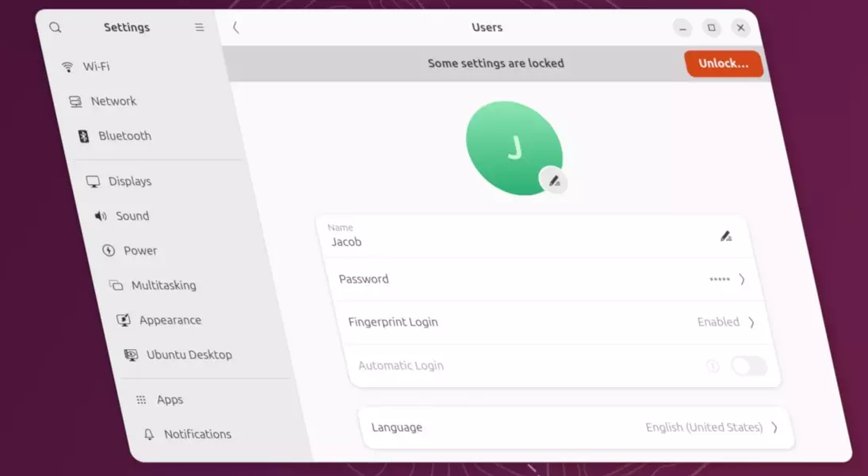Click the edit avatar pencil icon
Image resolution: width=868 pixels, height=476 pixels.
pyautogui.click(x=554, y=181)
